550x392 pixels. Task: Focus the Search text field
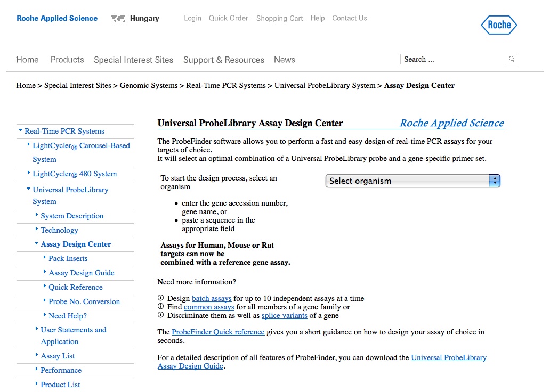click(453, 59)
